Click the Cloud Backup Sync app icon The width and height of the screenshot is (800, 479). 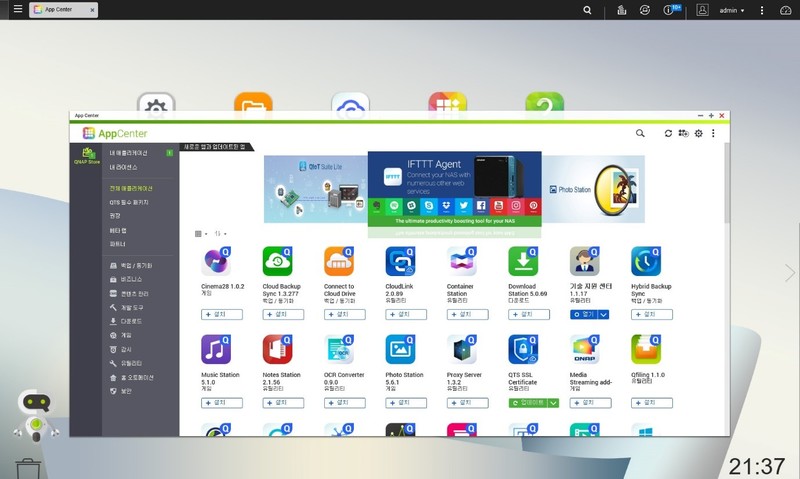[x=278, y=261]
